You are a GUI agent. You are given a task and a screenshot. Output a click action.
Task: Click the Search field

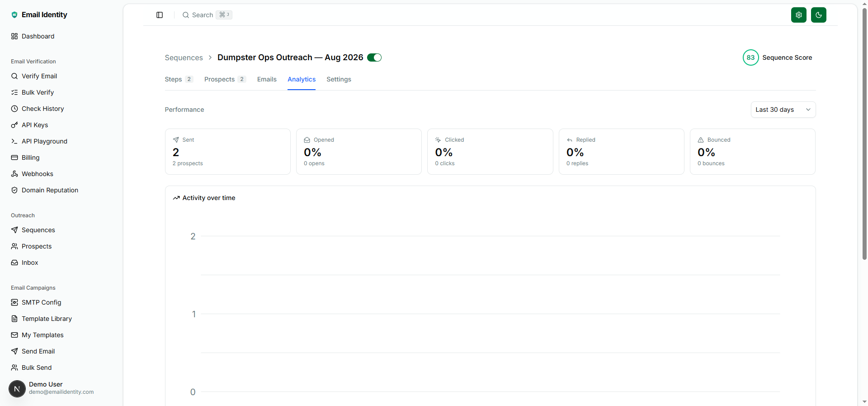207,15
